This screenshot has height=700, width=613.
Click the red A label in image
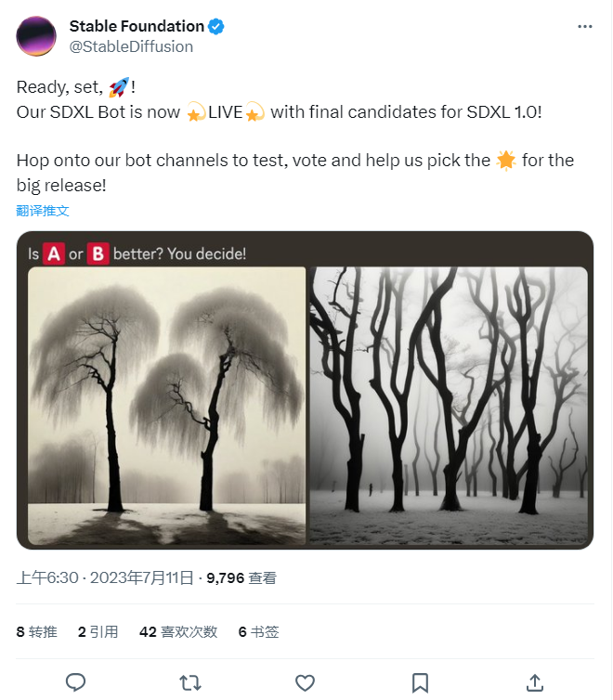pyautogui.click(x=54, y=253)
